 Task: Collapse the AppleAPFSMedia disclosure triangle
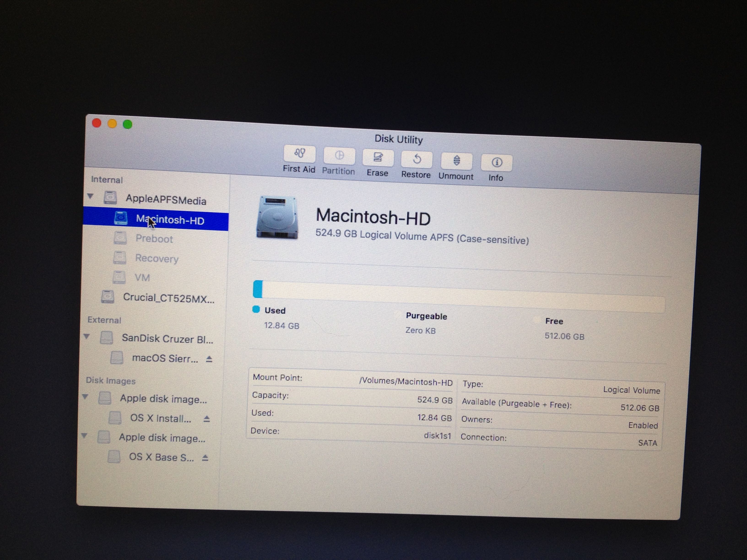[90, 196]
